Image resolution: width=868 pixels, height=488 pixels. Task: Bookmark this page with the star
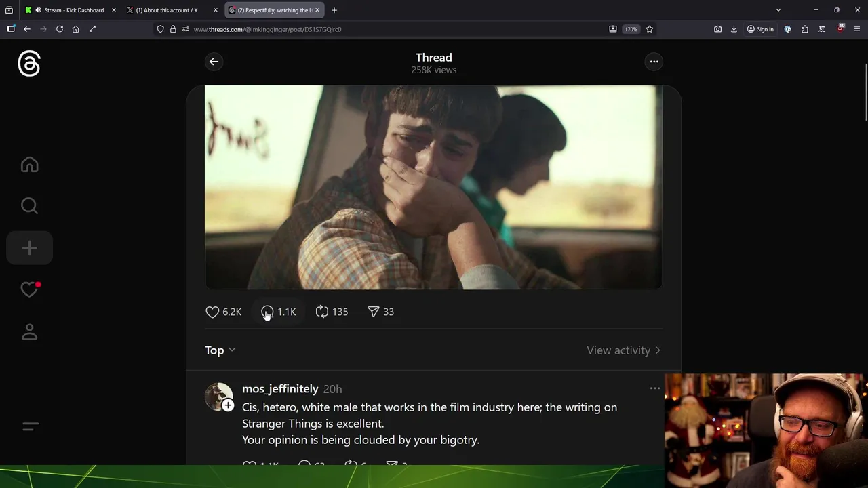click(650, 29)
